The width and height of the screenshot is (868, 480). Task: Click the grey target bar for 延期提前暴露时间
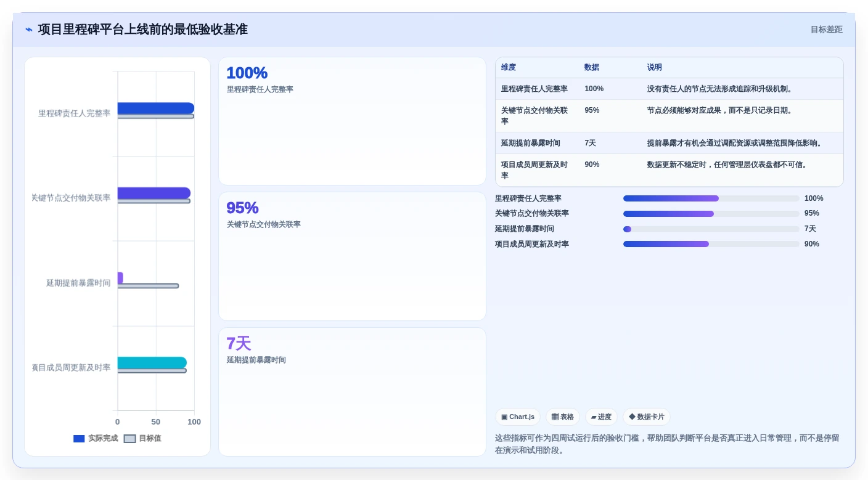148,286
